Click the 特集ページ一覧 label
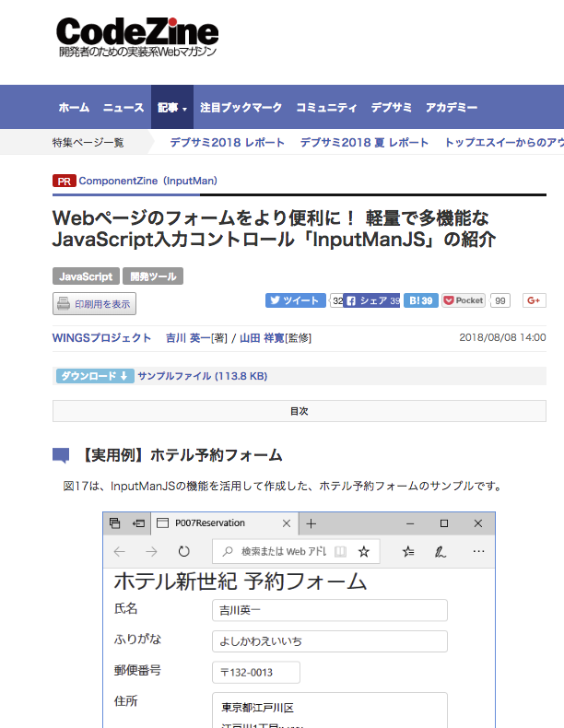564x728 pixels. 88,143
